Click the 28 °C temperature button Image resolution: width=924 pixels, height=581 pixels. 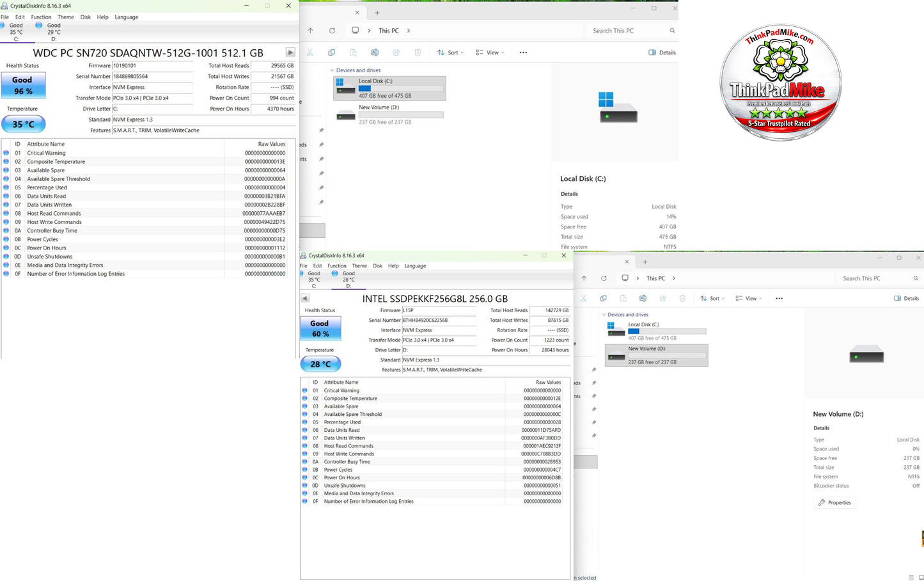pos(320,364)
